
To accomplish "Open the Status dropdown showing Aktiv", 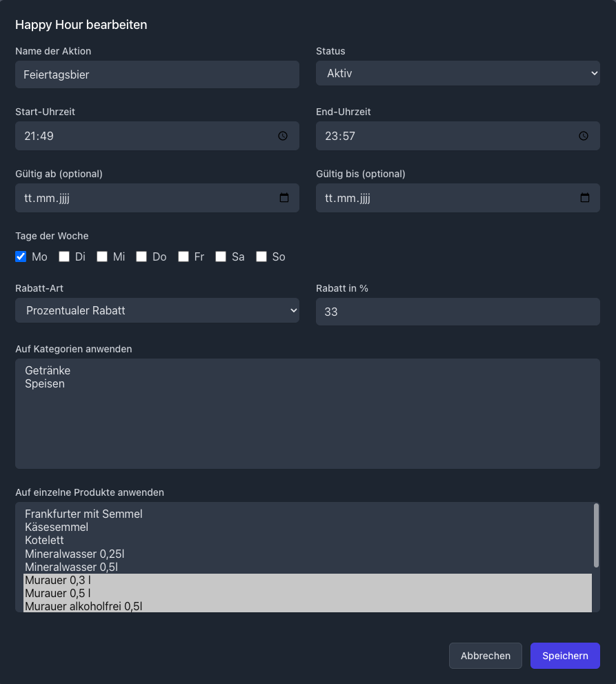I will tap(457, 73).
